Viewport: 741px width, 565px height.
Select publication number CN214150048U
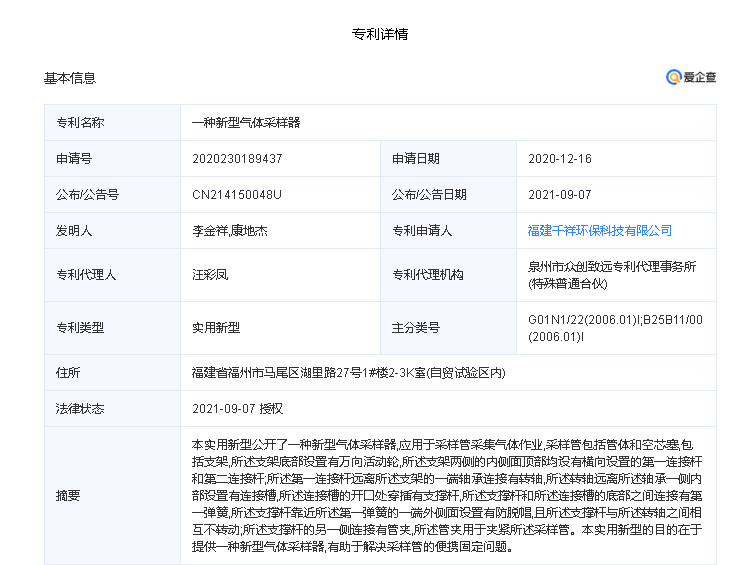(237, 195)
